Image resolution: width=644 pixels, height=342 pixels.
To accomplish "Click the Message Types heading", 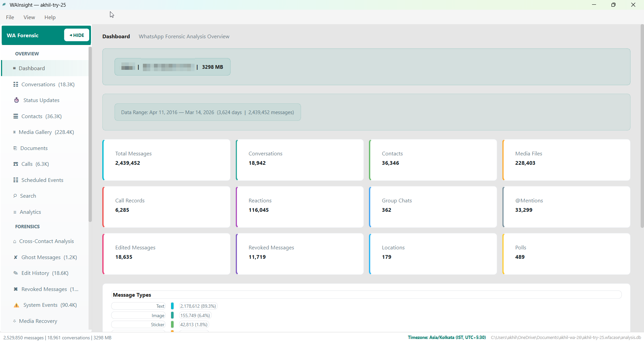I will click(x=132, y=295).
